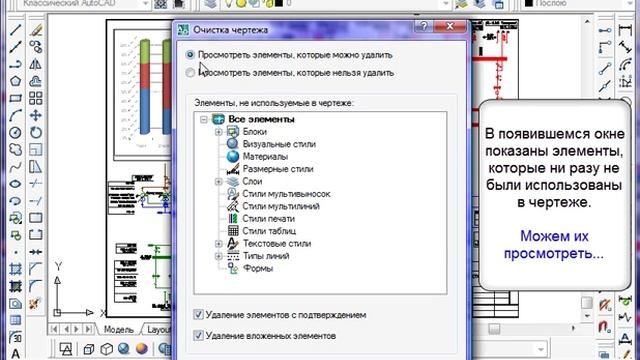Select 'Слои' label in the tree

252,181
